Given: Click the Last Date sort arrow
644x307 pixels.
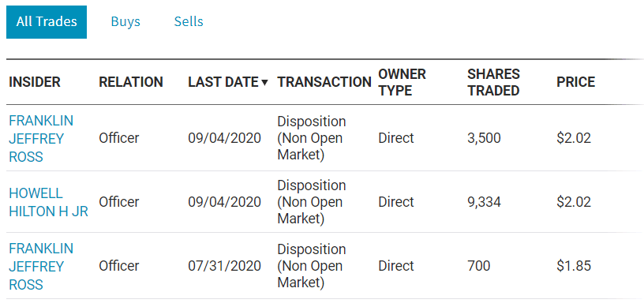Looking at the screenshot, I should coord(264,83).
